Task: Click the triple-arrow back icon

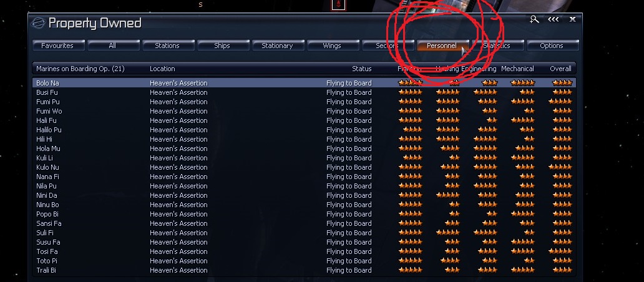Action: [x=554, y=19]
